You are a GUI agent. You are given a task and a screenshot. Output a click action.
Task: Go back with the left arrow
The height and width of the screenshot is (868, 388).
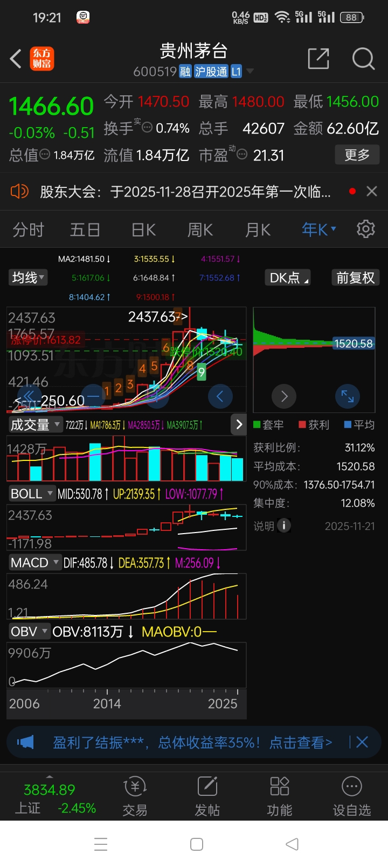(x=16, y=59)
